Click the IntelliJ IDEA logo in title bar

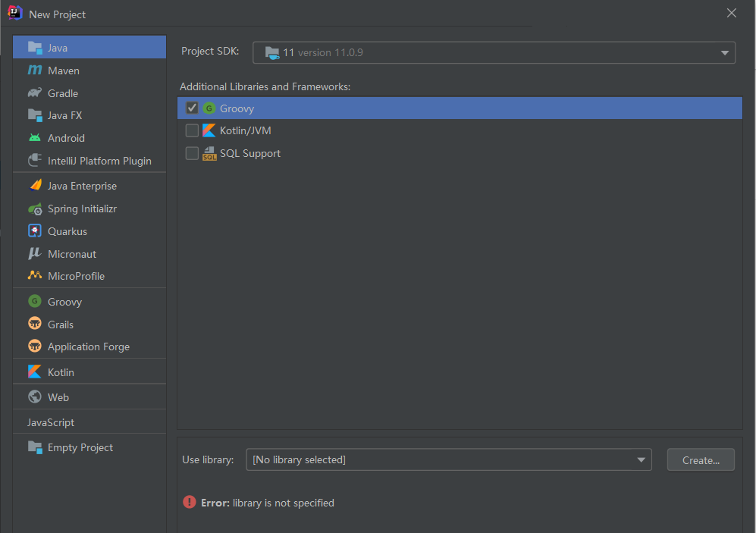[x=15, y=13]
